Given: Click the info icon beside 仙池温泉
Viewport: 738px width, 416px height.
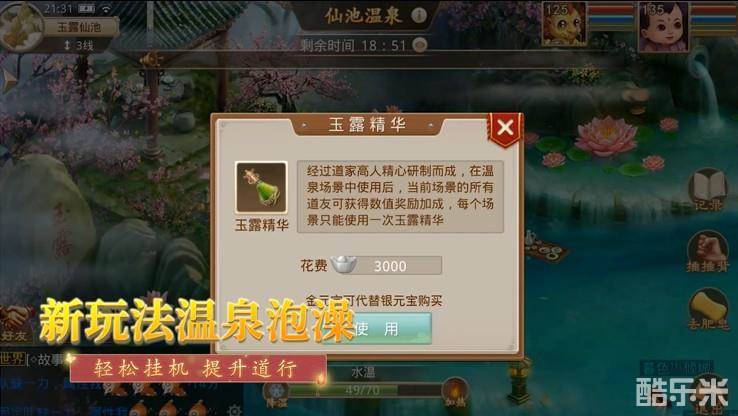Looking at the screenshot, I should tap(419, 16).
